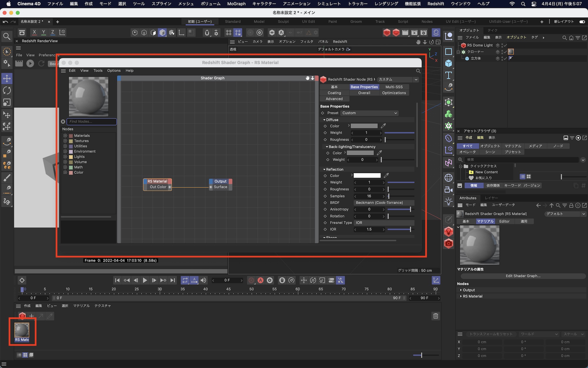Image resolution: width=588 pixels, height=368 pixels.
Task: Click the Cube primitive icon
Action: tap(448, 63)
